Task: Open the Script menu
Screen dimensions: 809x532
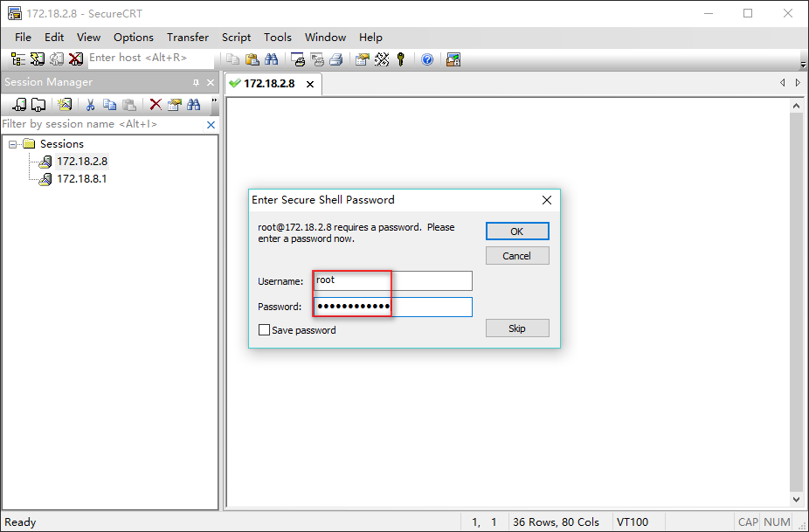Action: (x=236, y=38)
